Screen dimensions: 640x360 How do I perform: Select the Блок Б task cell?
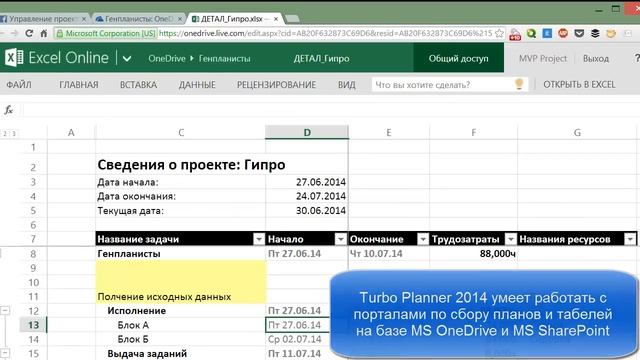(180, 339)
